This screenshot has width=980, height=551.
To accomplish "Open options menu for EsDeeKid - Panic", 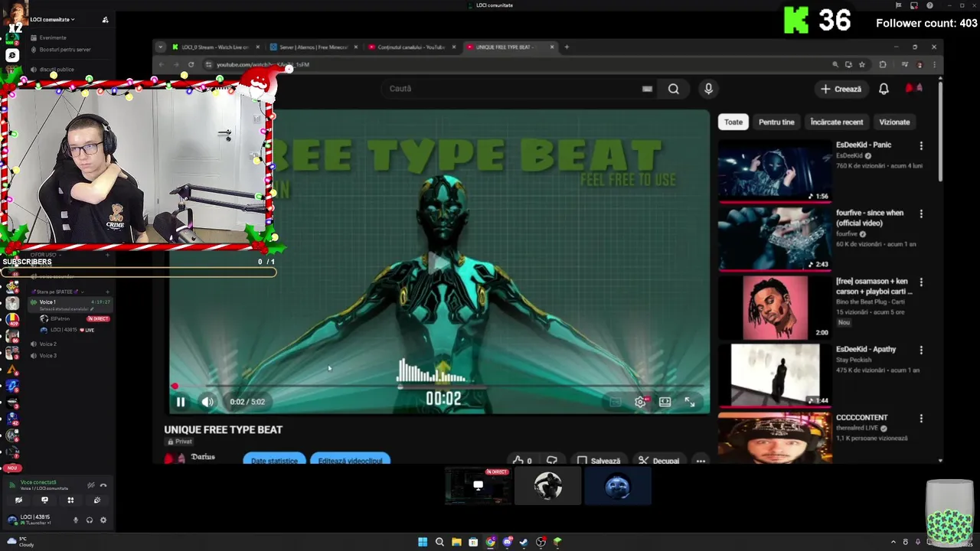I will pos(921,145).
